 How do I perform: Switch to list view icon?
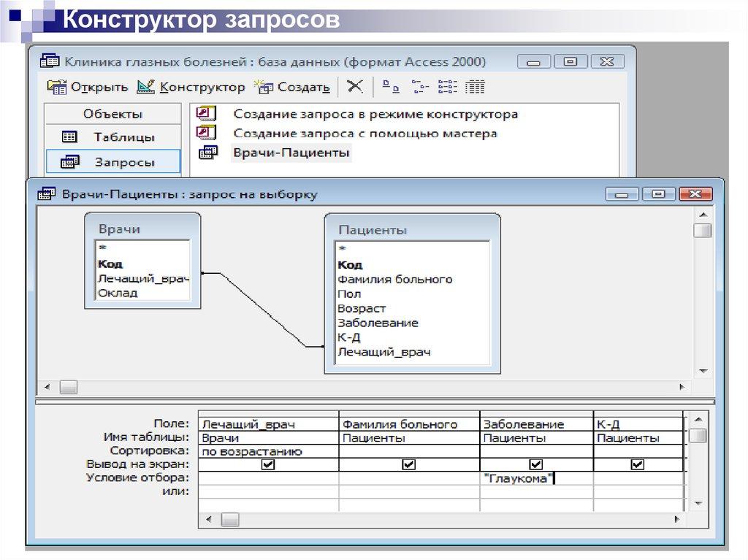click(447, 87)
